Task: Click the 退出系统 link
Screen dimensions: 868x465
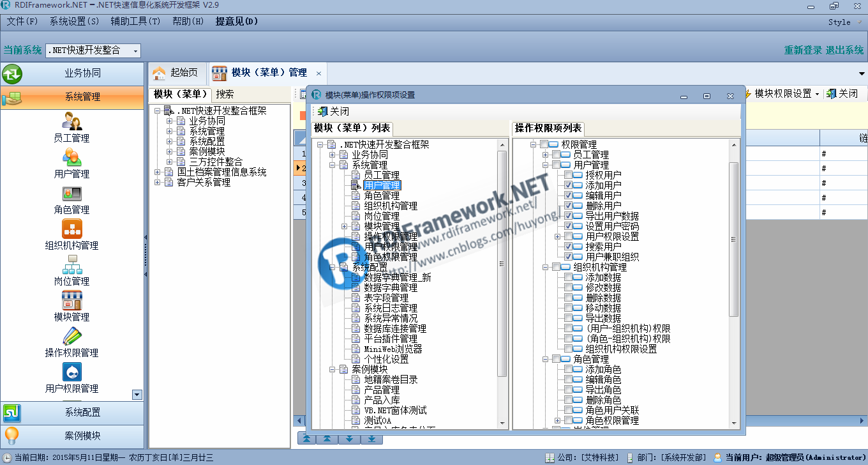Action: pos(845,50)
